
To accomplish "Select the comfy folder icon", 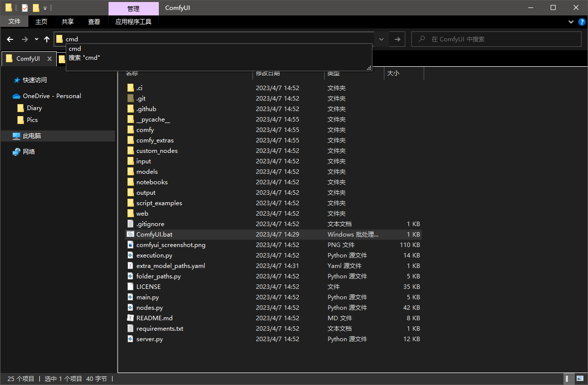I will pos(130,130).
